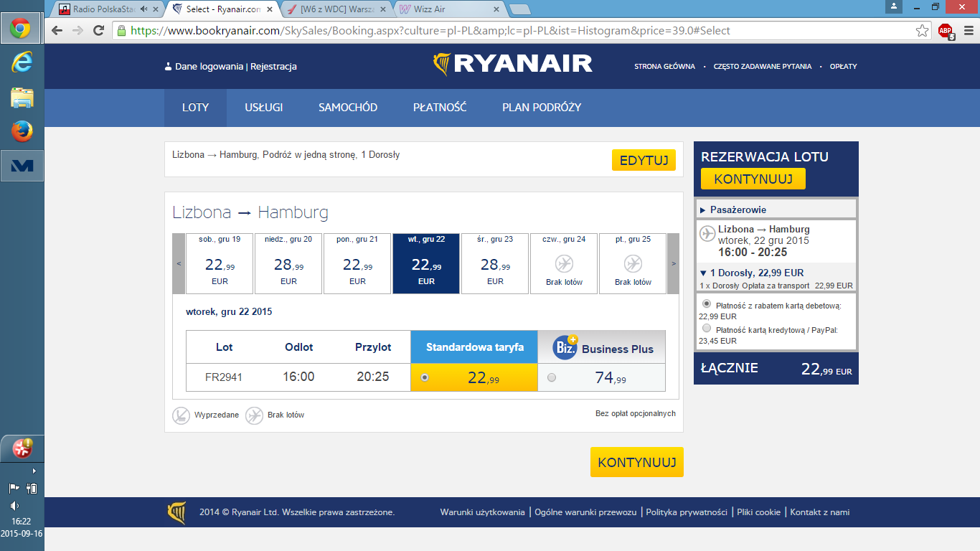Open Kontakt z nami footer link

pos(819,512)
